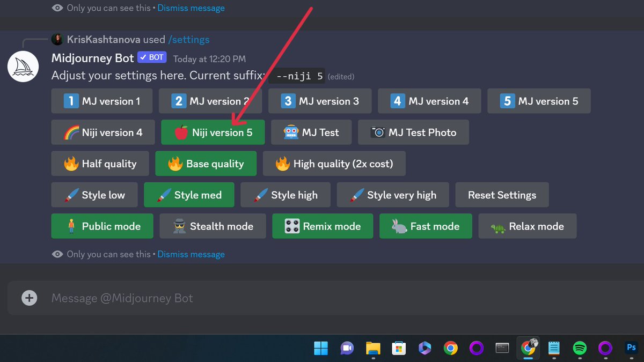Image resolution: width=644 pixels, height=362 pixels.
Task: Dismiss message link below the mode buttons
Action: [x=191, y=254]
